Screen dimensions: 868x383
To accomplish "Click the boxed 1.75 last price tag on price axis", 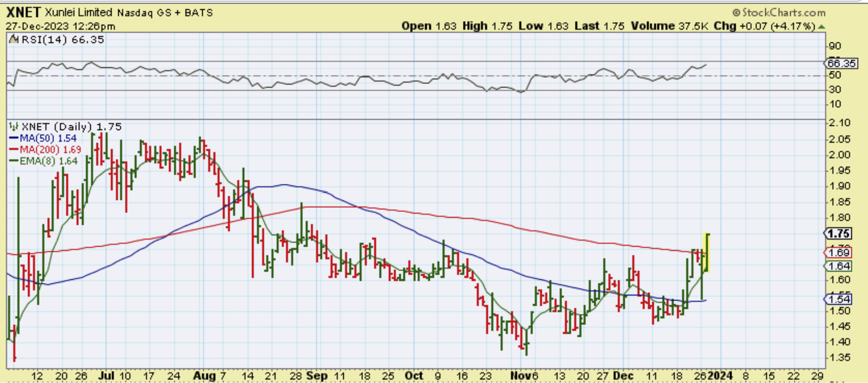I will [x=839, y=234].
